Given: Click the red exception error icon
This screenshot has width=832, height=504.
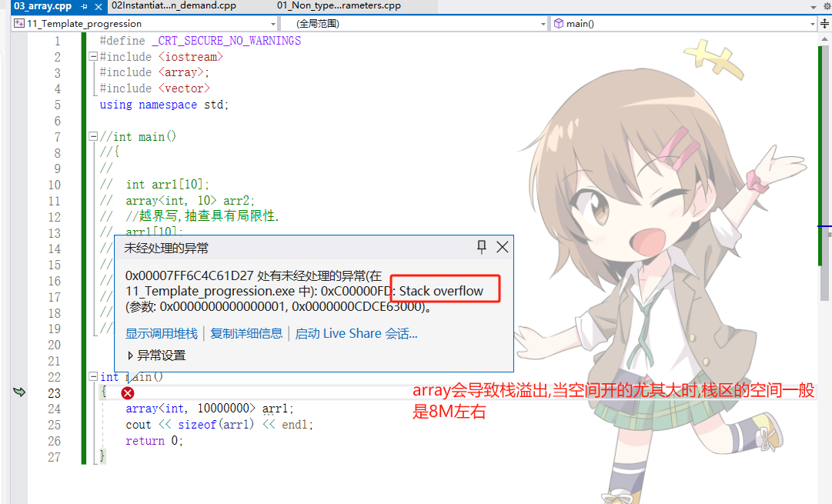Looking at the screenshot, I should tap(127, 393).
